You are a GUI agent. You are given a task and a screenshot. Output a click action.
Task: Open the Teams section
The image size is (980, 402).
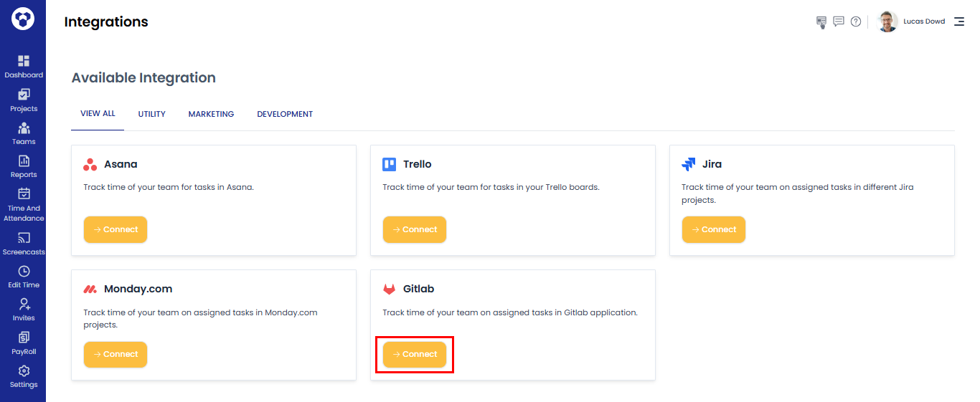[x=23, y=133]
